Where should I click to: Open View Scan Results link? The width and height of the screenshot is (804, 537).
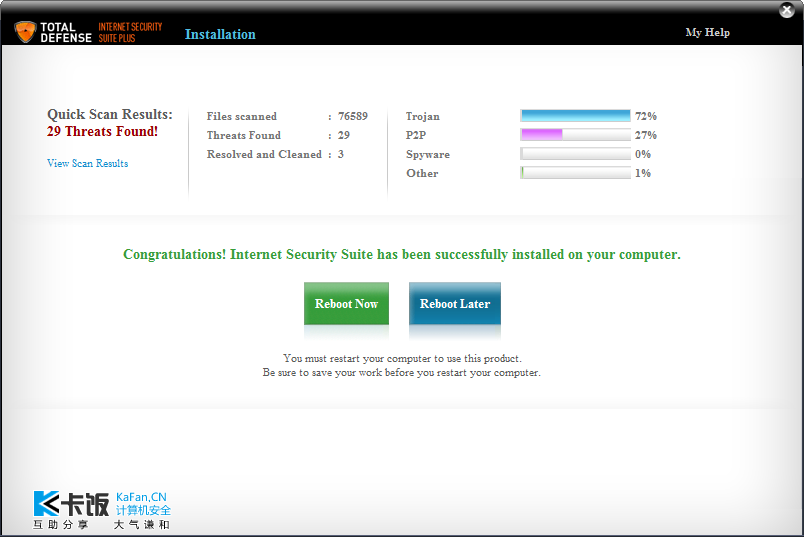click(x=88, y=163)
